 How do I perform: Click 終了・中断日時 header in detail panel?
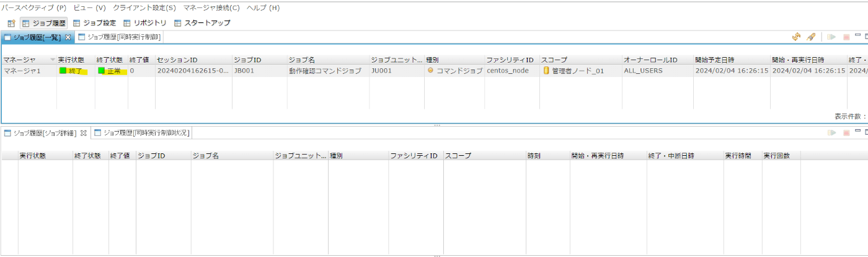684,155
